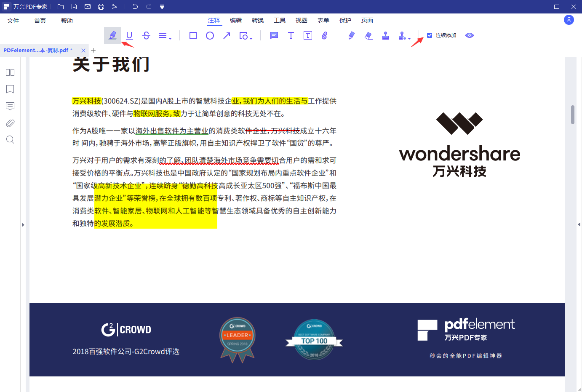Select the Strikethrough tool
Image resolution: width=582 pixels, height=392 pixels.
point(146,35)
